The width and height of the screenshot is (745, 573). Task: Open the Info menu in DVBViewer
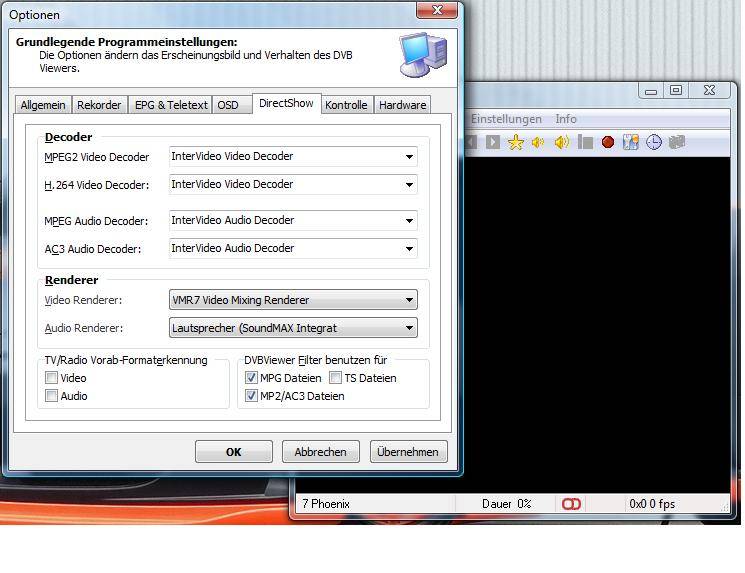pos(566,119)
